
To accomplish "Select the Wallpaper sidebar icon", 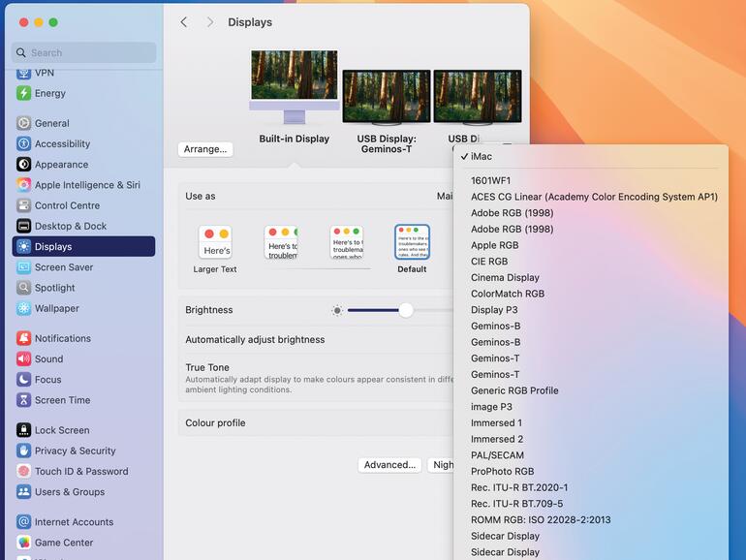I will pyautogui.click(x=23, y=308).
